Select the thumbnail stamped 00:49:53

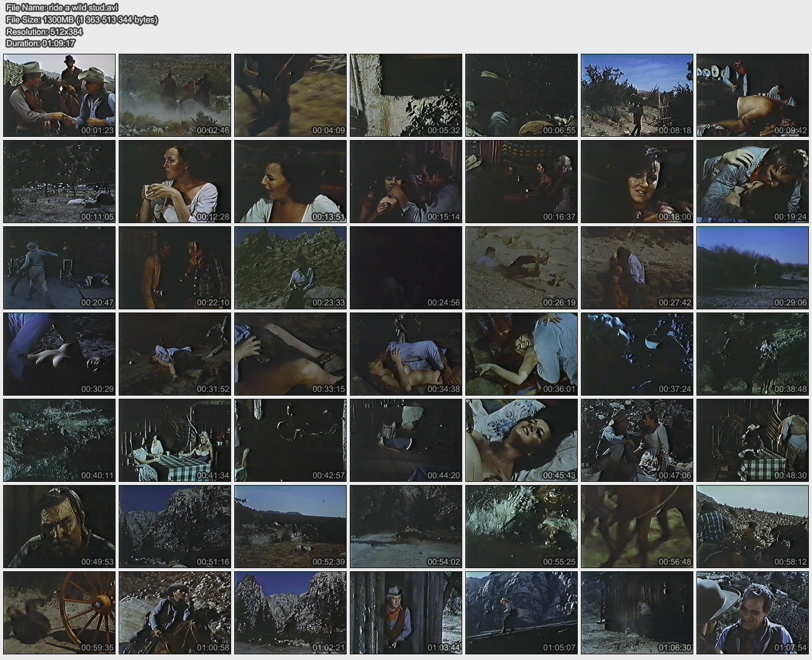[x=59, y=526]
